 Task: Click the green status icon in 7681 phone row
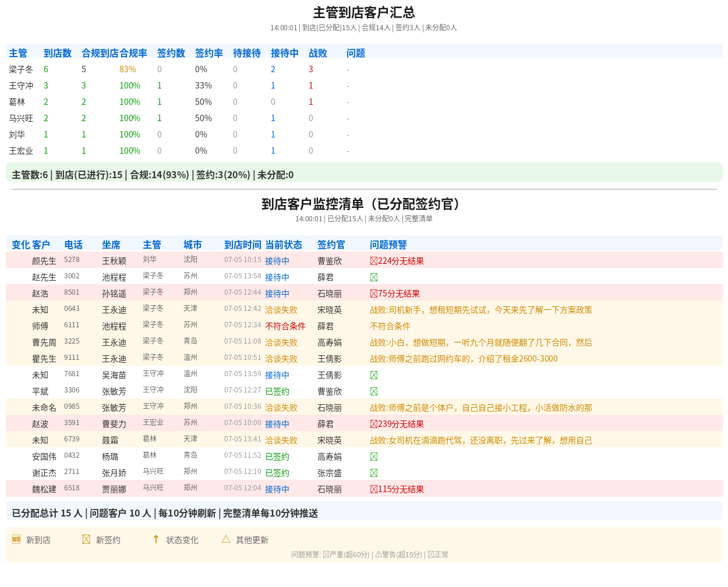click(x=374, y=375)
